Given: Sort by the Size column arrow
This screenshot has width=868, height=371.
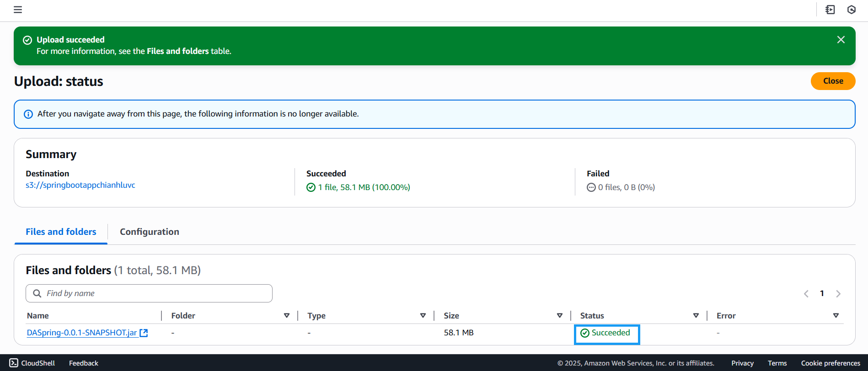Looking at the screenshot, I should pos(559,316).
